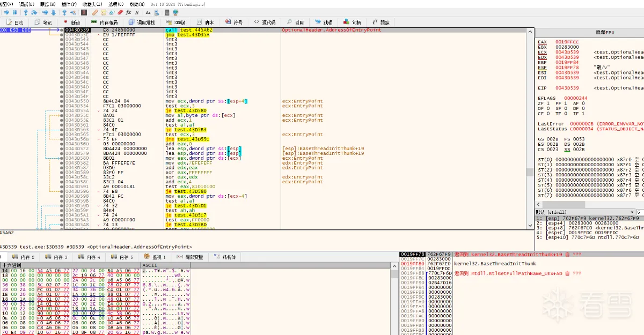Select the 结构体 struct tab
The image size is (644, 335).
coord(225,257)
